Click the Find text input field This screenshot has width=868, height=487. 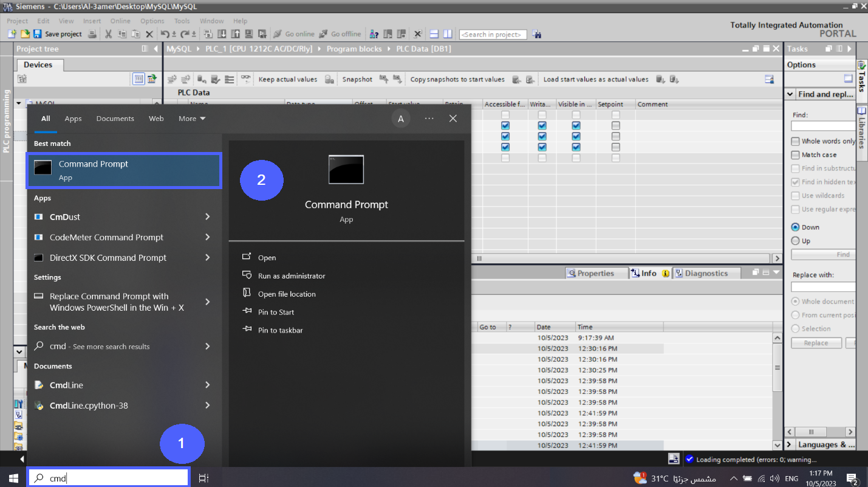(x=823, y=126)
